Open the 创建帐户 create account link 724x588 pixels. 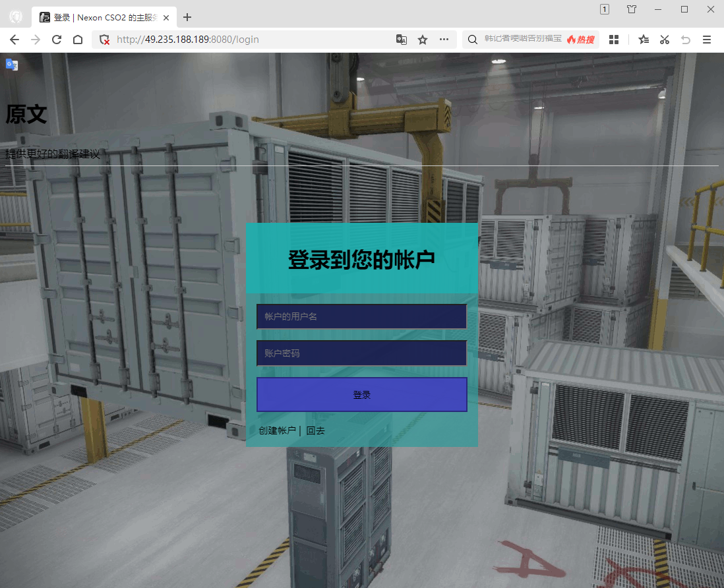277,430
